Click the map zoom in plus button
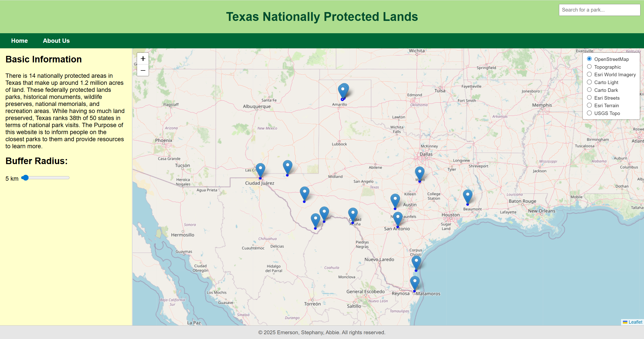The width and height of the screenshot is (644, 339). tap(143, 59)
